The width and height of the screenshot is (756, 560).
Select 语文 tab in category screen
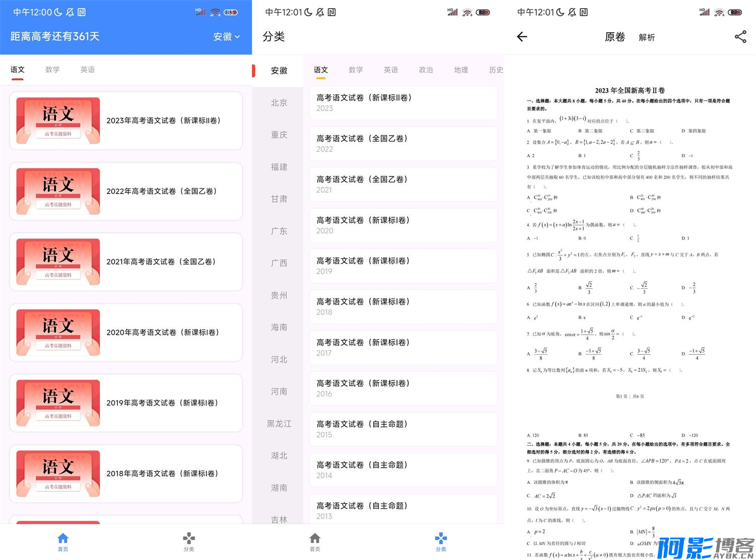tap(321, 70)
